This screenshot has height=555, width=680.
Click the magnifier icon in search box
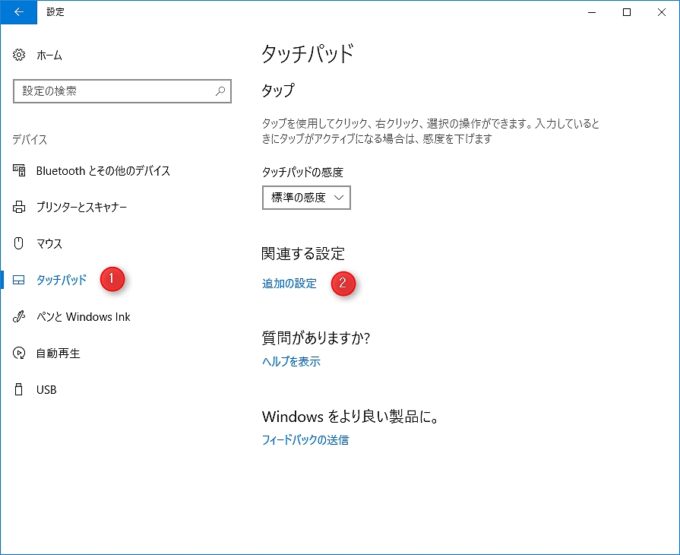click(221, 91)
